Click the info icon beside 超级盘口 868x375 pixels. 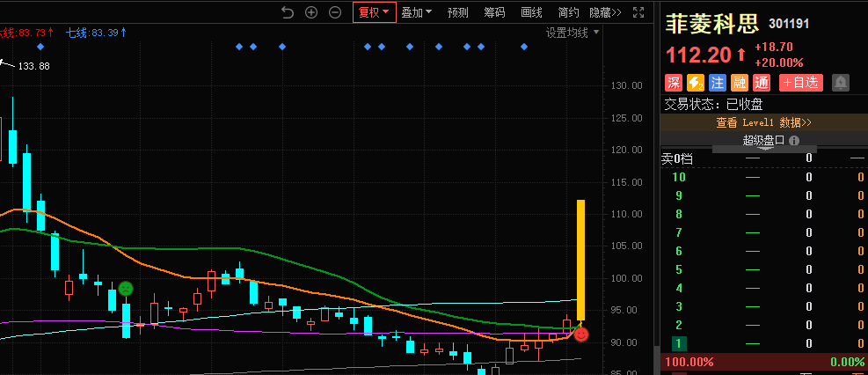click(x=793, y=140)
